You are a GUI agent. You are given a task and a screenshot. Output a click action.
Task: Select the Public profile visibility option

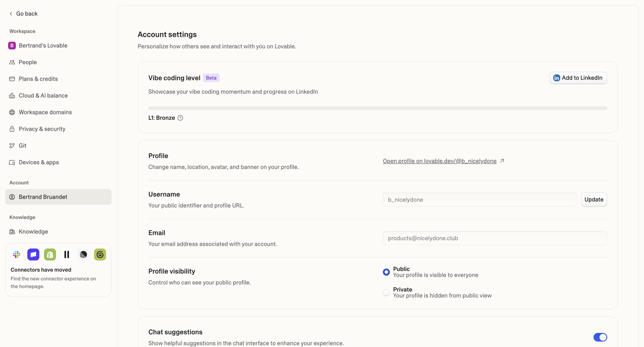point(386,272)
